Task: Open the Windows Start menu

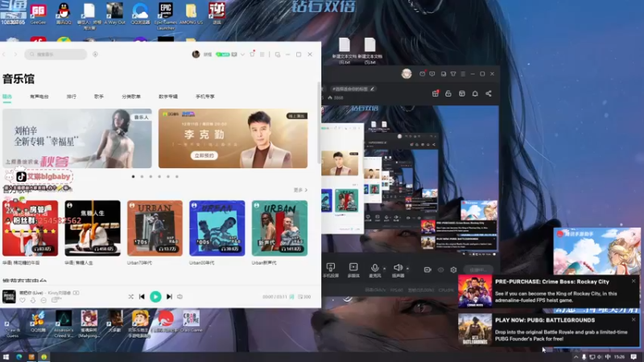Action: click(x=6, y=356)
